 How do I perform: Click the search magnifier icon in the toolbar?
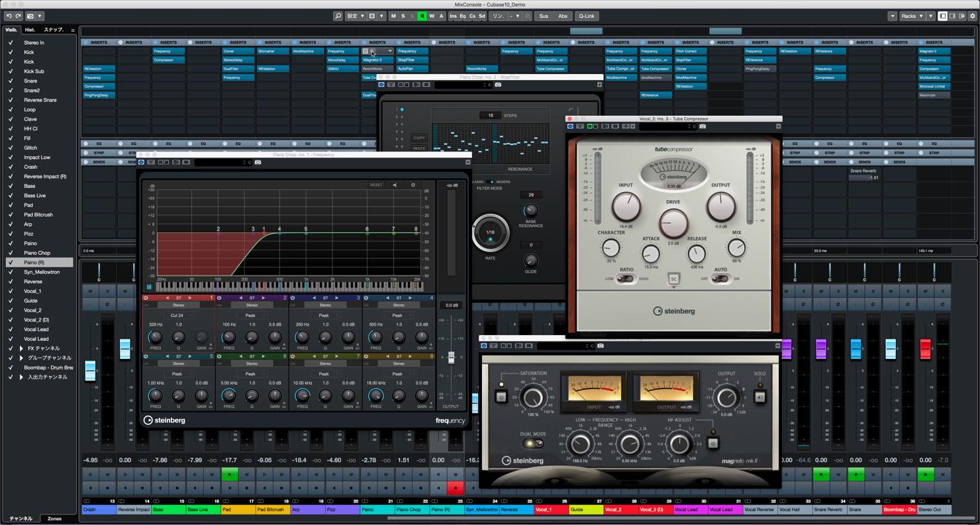[338, 16]
